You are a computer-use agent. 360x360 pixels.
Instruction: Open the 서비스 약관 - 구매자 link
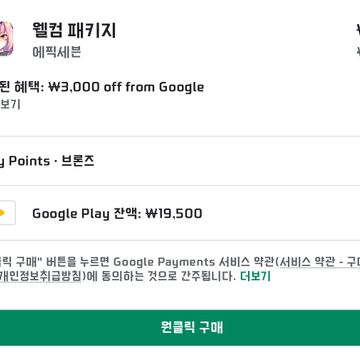pos(320,263)
